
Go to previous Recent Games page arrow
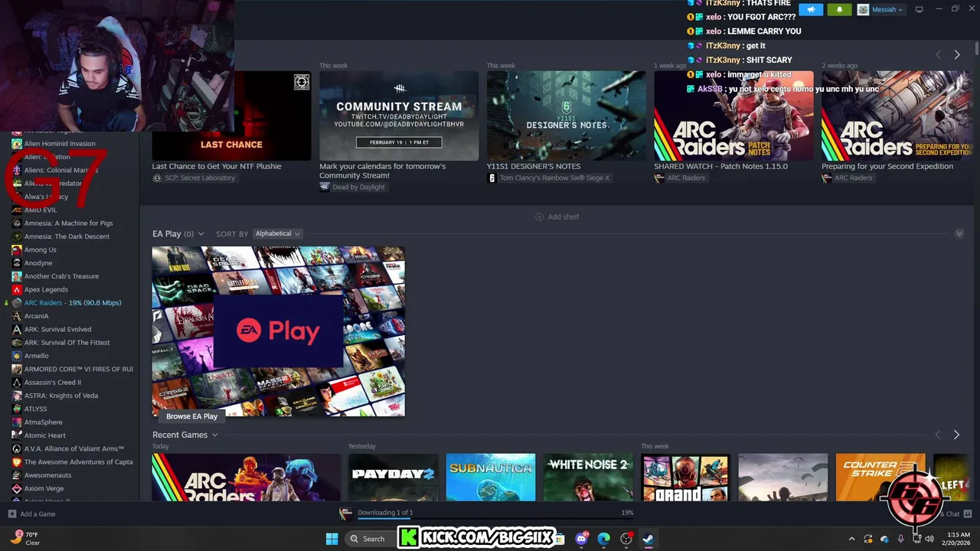click(x=938, y=435)
